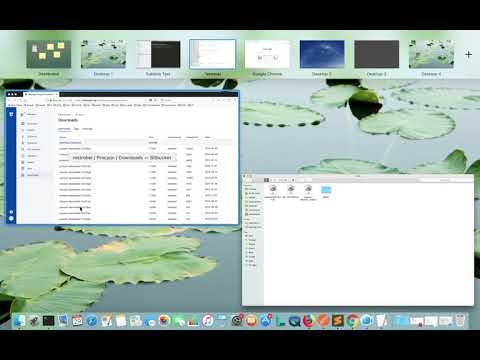Select the blue sky desktop thumbnail
480x360 pixels.
coord(322,54)
